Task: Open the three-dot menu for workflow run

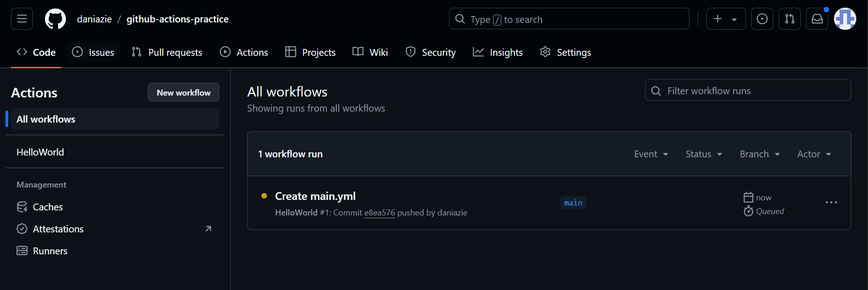Action: coord(831,203)
